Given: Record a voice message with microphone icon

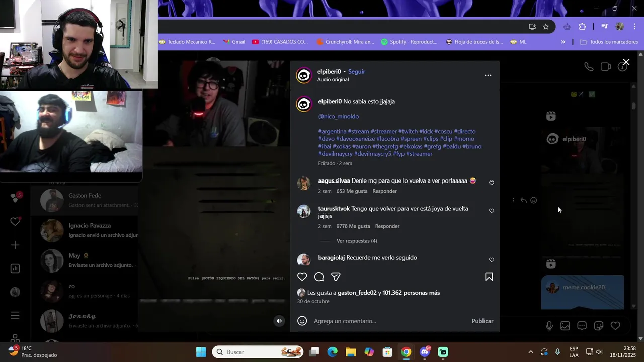Looking at the screenshot, I should pyautogui.click(x=549, y=326).
